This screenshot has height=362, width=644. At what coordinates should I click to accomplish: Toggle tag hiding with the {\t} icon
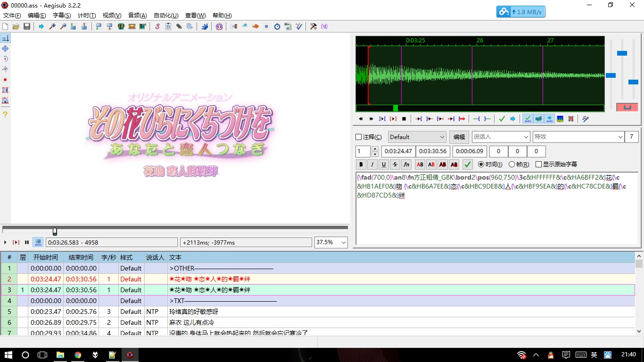click(x=324, y=26)
